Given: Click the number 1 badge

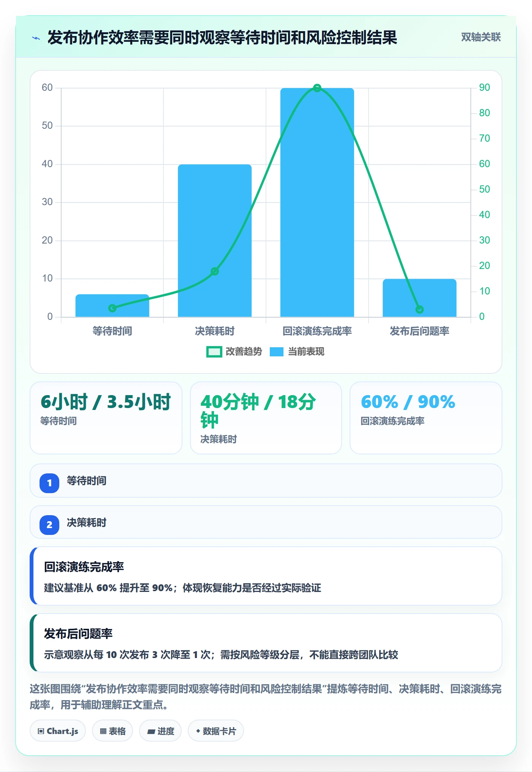Looking at the screenshot, I should coord(49,483).
